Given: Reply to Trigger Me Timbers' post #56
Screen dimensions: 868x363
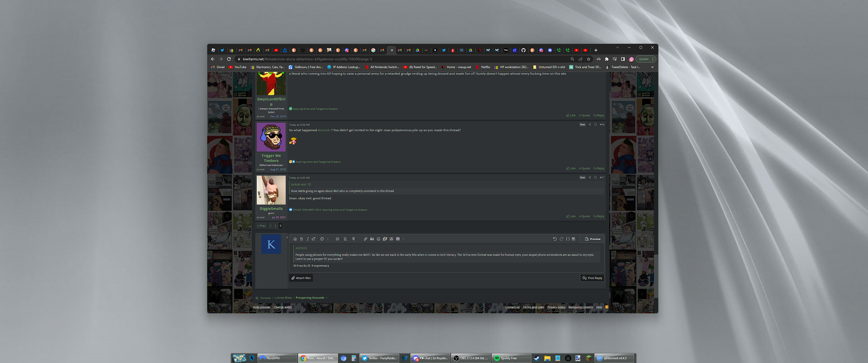Looking at the screenshot, I should 599,168.
